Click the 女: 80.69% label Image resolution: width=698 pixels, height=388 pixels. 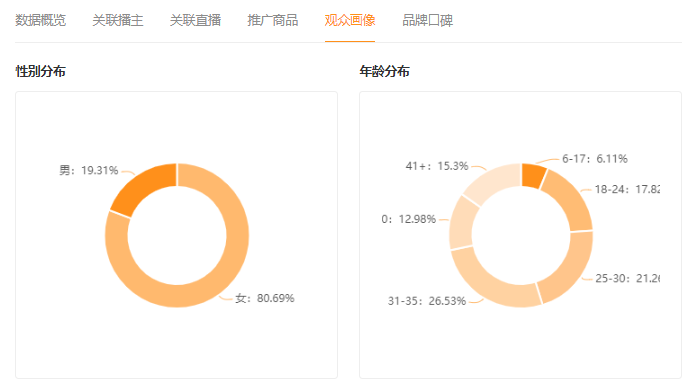(x=265, y=298)
